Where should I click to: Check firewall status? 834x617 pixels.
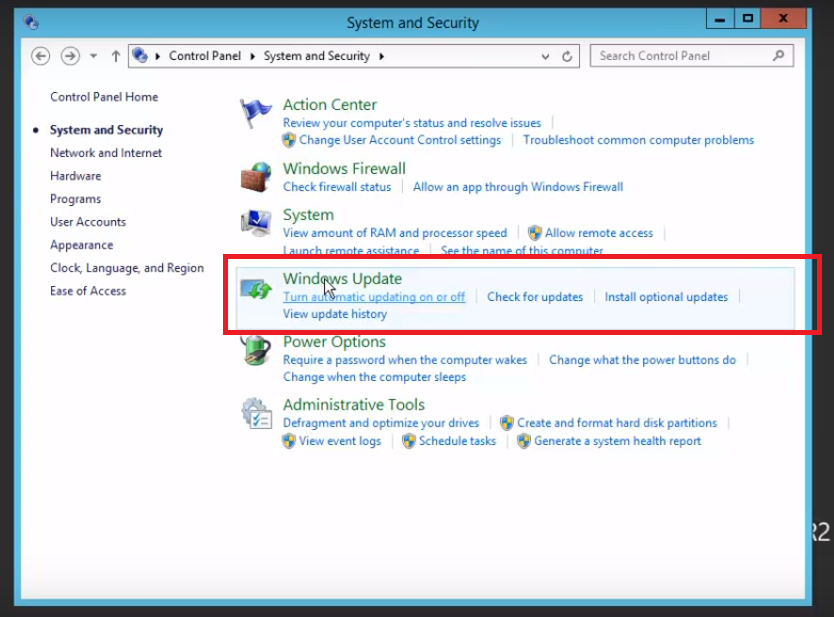337,187
